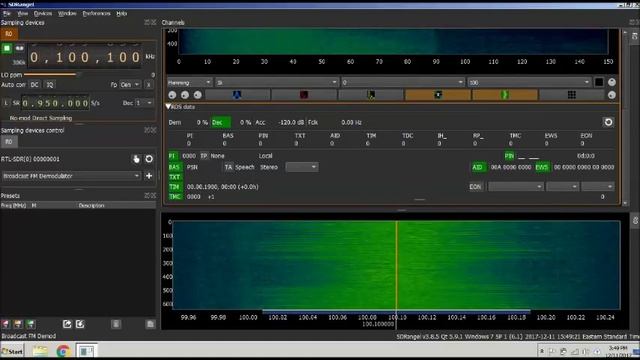Click the second round button under Hamming
Image resolution: width=640 pixels, height=360 pixels.
pos(185,95)
